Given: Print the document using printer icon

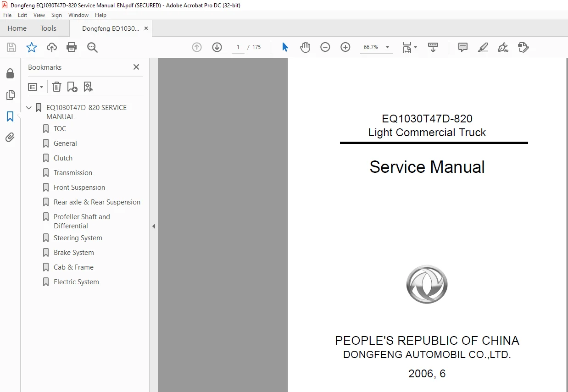Looking at the screenshot, I should (x=72, y=47).
